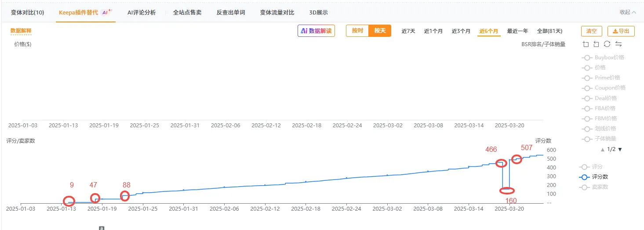Click the 2025-03-20 point on the ratings line
The image size is (644, 230).
point(509,159)
